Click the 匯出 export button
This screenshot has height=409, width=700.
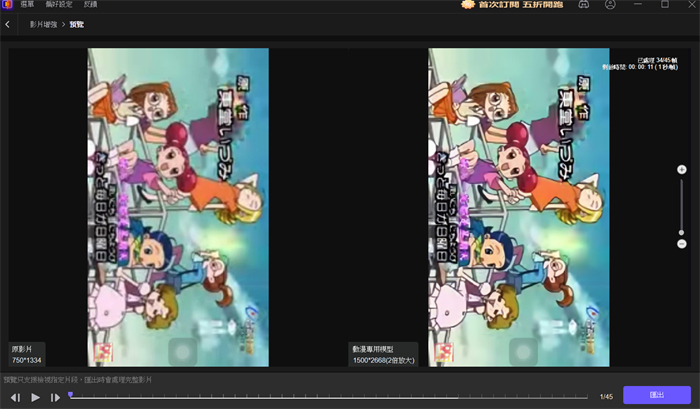point(657,395)
